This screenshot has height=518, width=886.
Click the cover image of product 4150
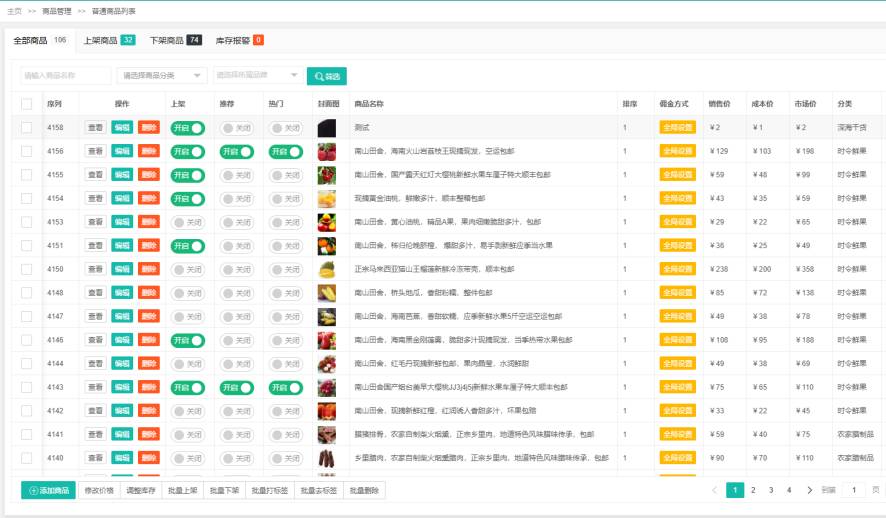pyautogui.click(x=327, y=269)
